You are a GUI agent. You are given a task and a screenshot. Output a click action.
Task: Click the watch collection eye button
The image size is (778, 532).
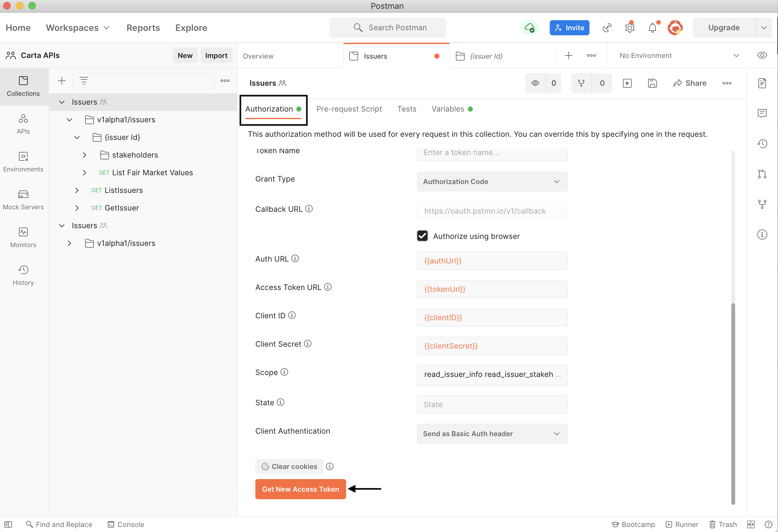pyautogui.click(x=535, y=83)
